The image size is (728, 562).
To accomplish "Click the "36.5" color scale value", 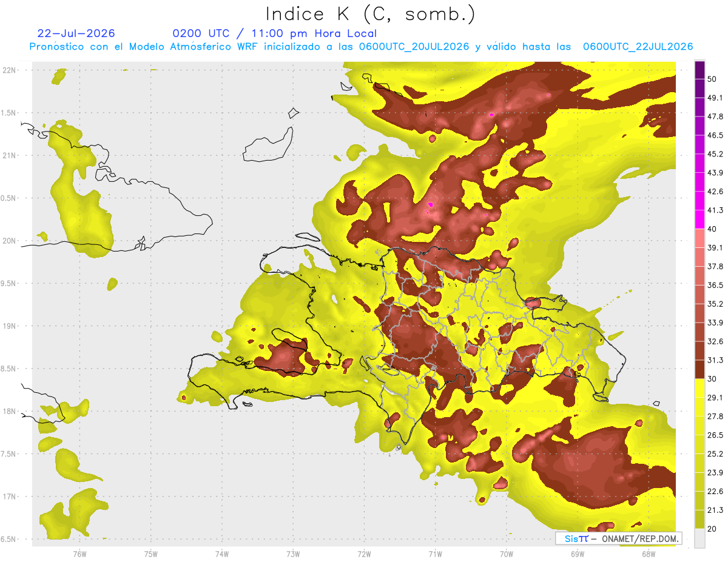I will tap(715, 285).
